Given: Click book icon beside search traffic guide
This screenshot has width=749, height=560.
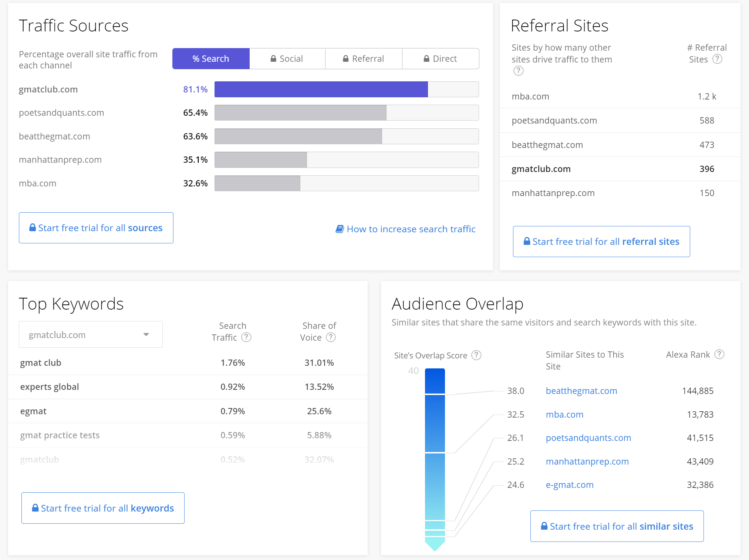Looking at the screenshot, I should coord(340,229).
